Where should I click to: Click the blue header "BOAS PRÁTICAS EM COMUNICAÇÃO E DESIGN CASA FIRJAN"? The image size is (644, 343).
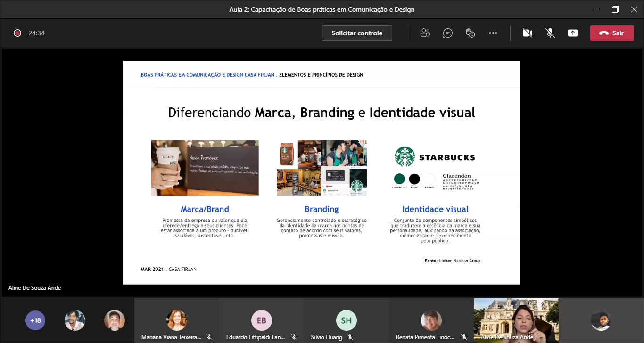click(x=207, y=75)
